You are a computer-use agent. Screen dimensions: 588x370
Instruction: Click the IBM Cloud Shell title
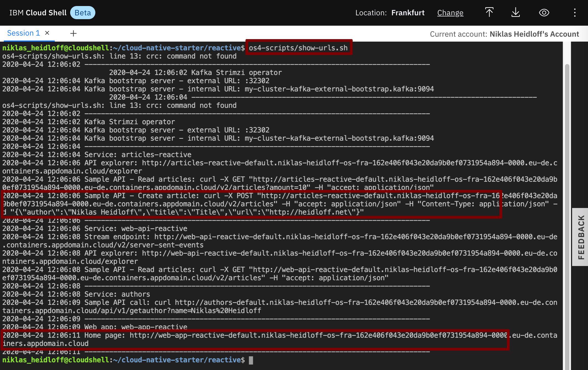38,13
